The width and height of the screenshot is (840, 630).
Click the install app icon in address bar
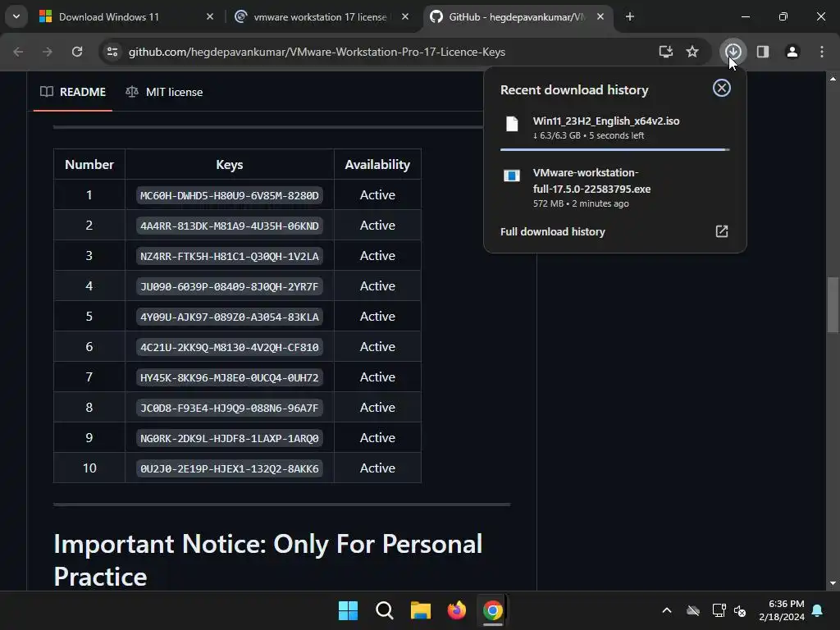click(665, 52)
